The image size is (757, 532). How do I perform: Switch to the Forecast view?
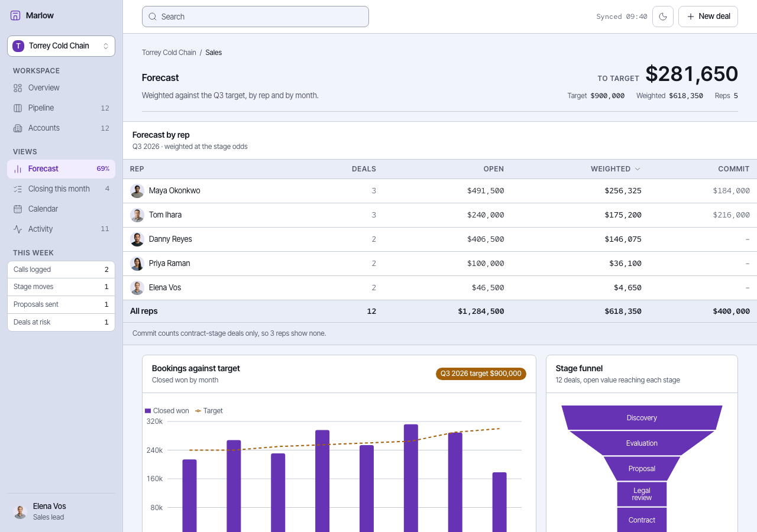pyautogui.click(x=61, y=168)
